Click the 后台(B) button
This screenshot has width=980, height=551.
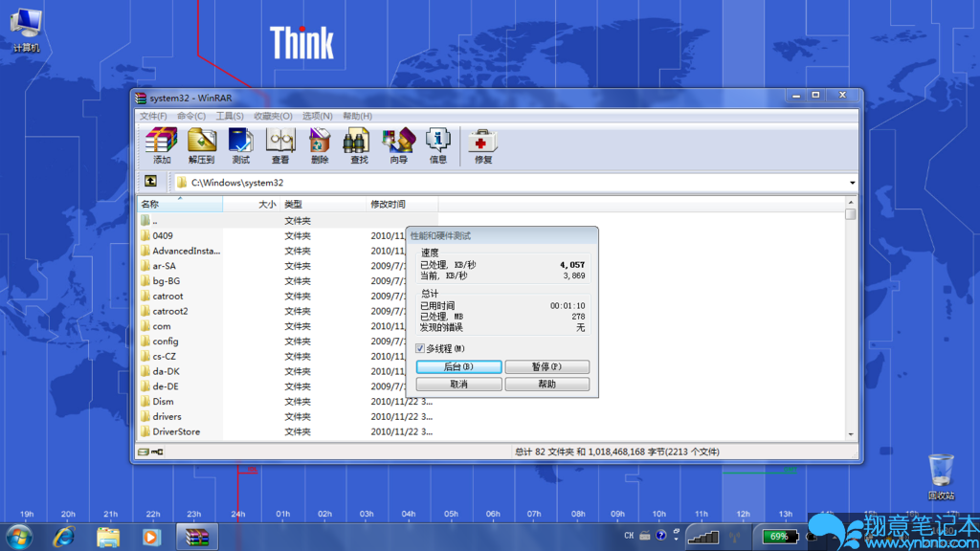(x=458, y=366)
